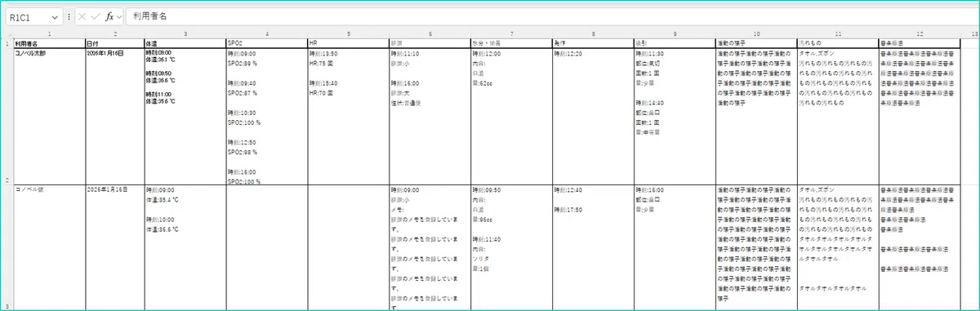
Task: Click the header cell 発作
Action: click(593, 43)
